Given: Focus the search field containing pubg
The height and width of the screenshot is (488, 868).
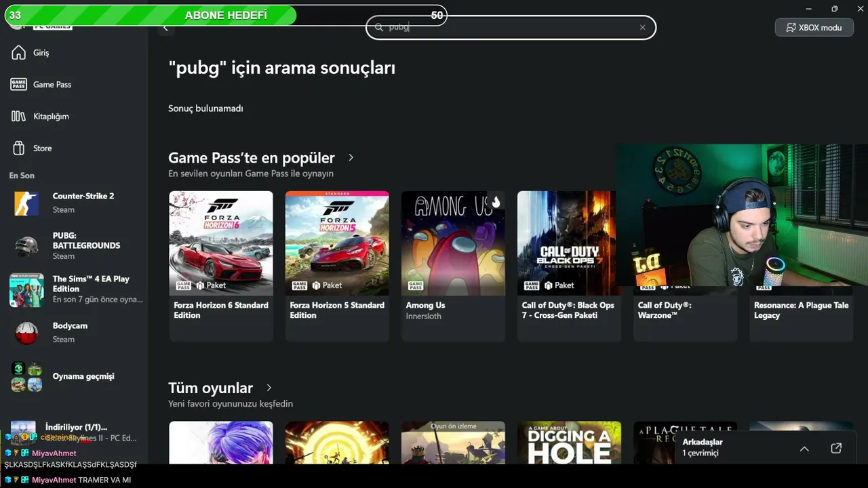Looking at the screenshot, I should tap(511, 27).
